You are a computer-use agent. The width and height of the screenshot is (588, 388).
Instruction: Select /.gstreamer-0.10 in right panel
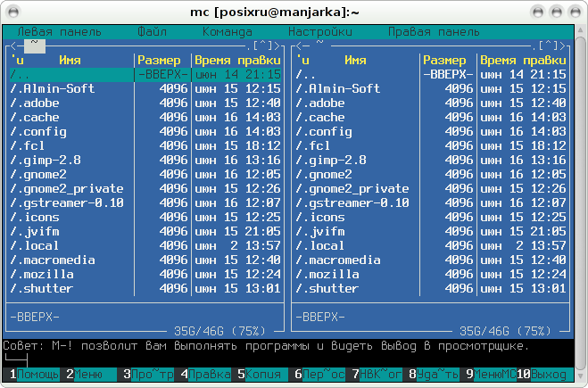[x=430, y=202]
